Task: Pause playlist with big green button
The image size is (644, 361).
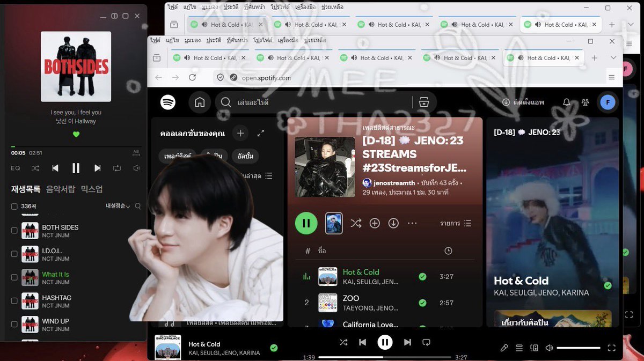Action: pos(306,223)
